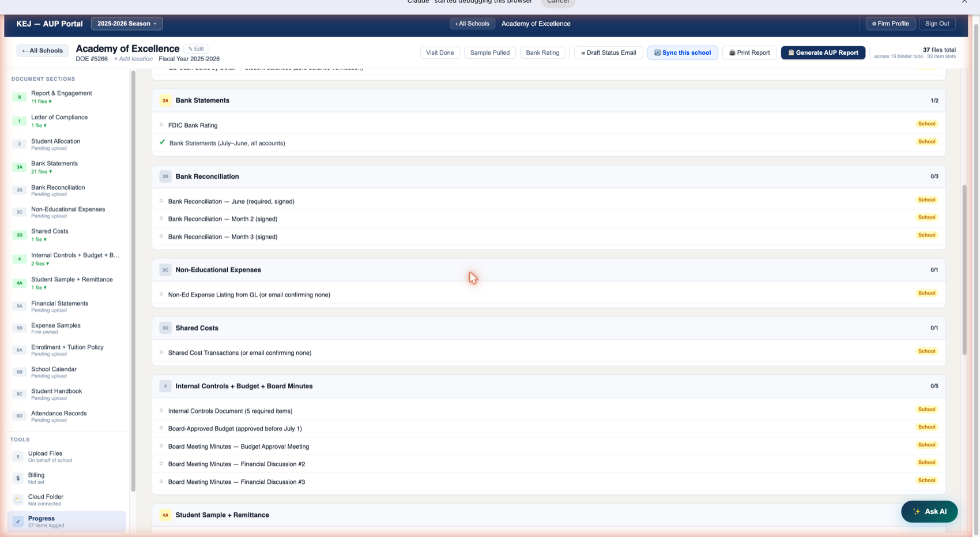Click the 3D badge beside sidebar Shared Costs

[19, 235]
